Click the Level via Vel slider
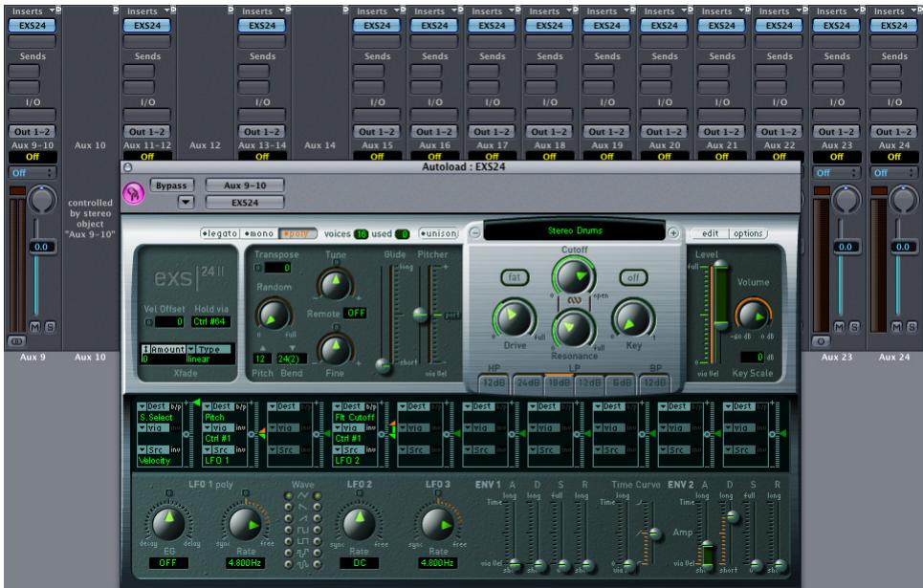This screenshot has height=588, width=923. [x=721, y=296]
